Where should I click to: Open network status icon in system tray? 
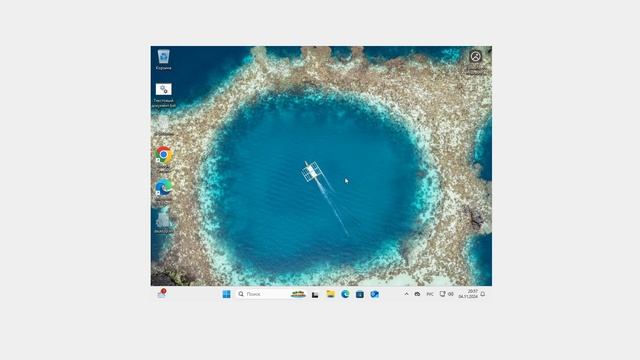(x=442, y=294)
